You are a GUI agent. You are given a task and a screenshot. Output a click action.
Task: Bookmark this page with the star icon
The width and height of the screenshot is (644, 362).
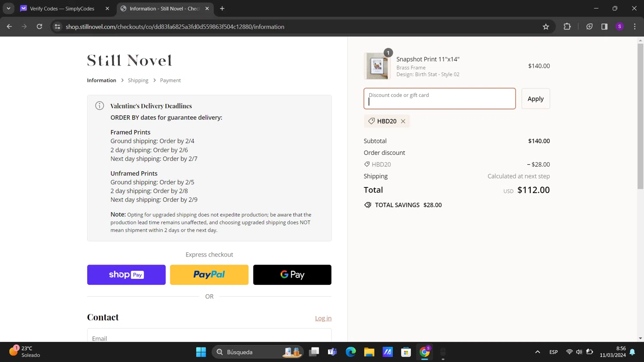[x=546, y=27]
